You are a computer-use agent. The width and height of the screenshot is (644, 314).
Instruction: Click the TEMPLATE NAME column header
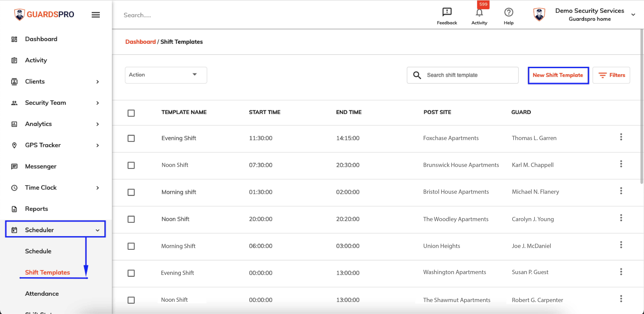click(x=184, y=112)
